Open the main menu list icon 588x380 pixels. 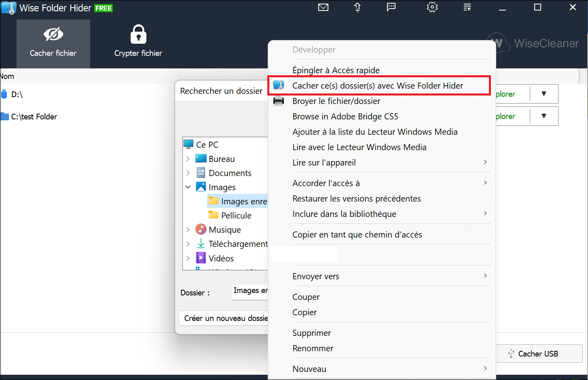point(467,7)
